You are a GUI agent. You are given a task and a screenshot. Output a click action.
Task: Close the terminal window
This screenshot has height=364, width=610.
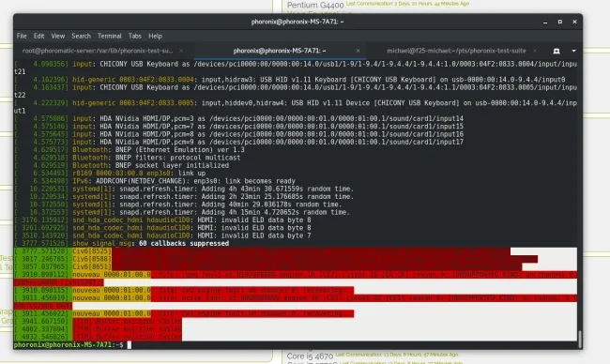point(574,22)
